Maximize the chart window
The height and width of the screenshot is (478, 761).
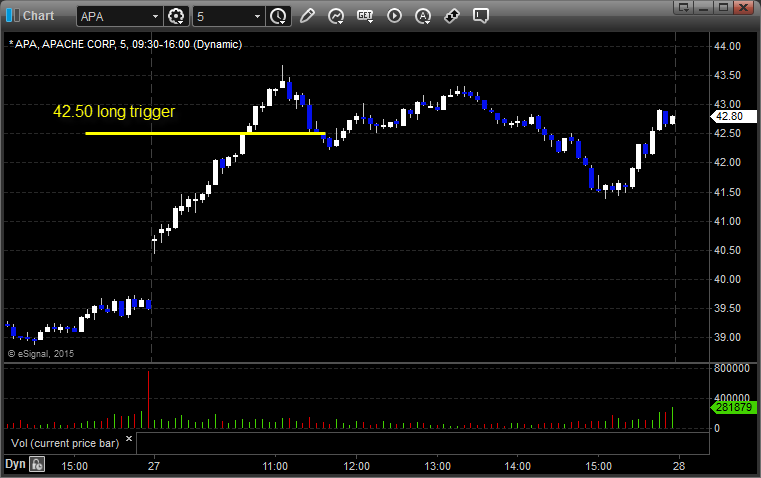(x=723, y=7)
